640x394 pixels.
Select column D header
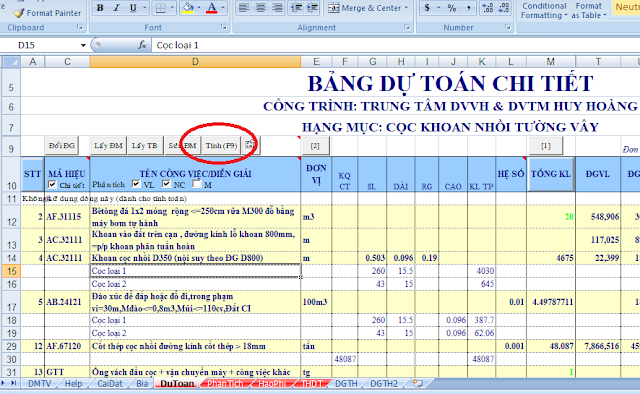(195, 62)
